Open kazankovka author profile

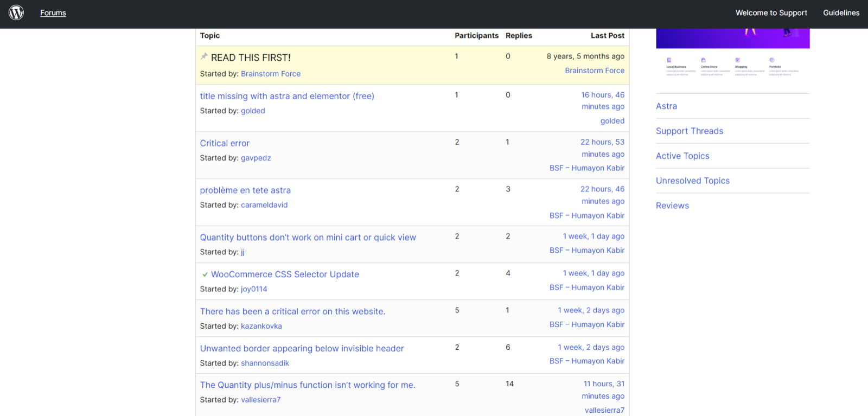261,326
